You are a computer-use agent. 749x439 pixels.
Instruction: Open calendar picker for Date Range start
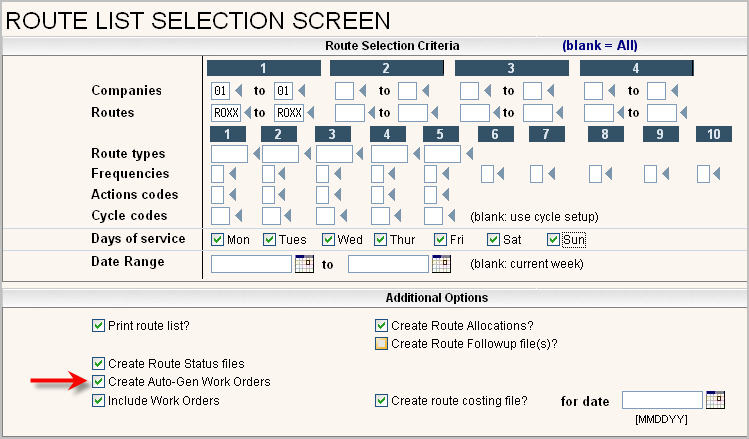tap(304, 265)
